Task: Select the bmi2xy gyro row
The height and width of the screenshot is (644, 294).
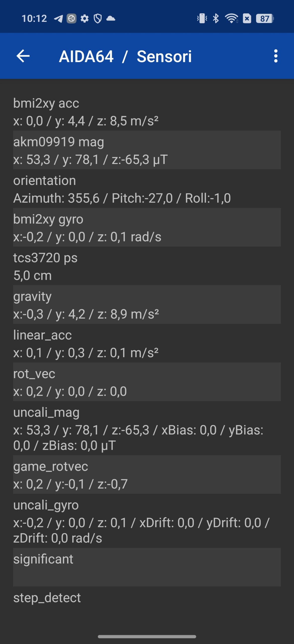Action: click(x=147, y=227)
